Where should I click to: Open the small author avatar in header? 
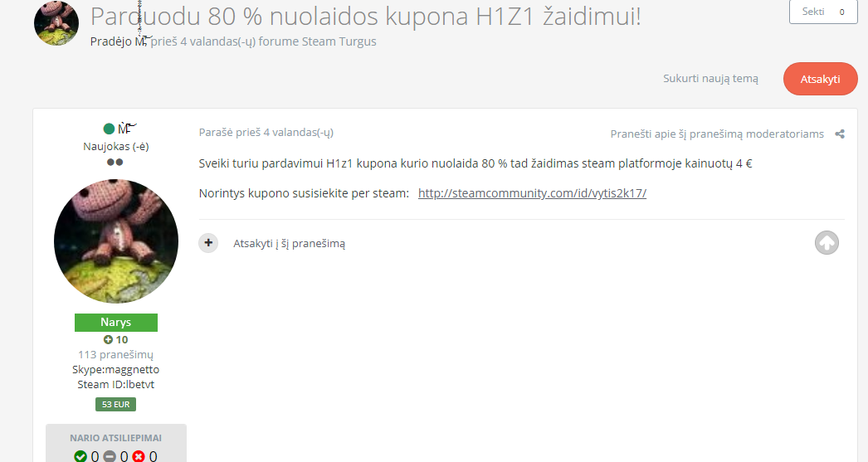[56, 23]
